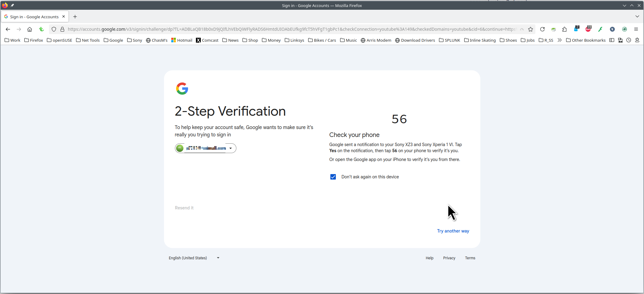644x294 pixels.
Task: Click the Try another way link
Action: [453, 231]
